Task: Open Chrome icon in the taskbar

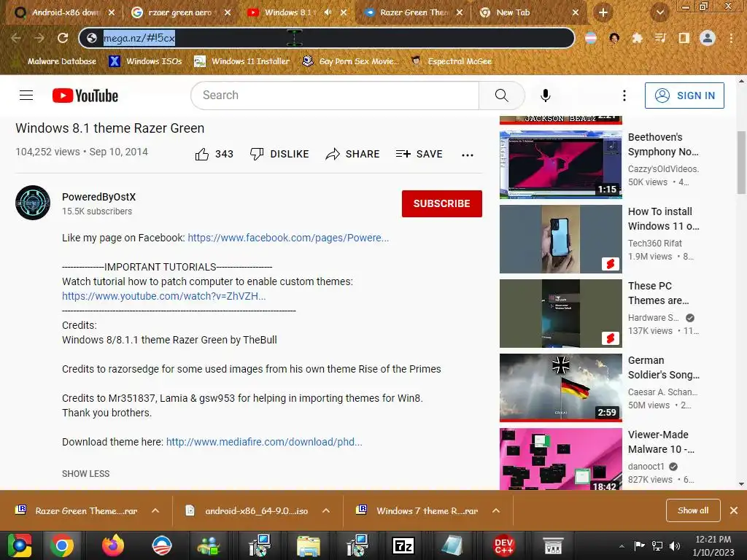Action: tap(62, 545)
